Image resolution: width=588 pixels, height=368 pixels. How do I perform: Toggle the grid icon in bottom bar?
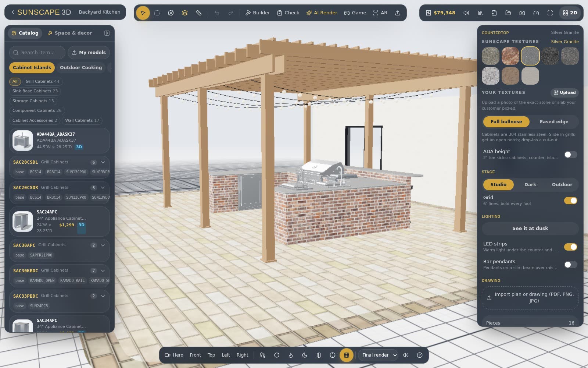347,355
